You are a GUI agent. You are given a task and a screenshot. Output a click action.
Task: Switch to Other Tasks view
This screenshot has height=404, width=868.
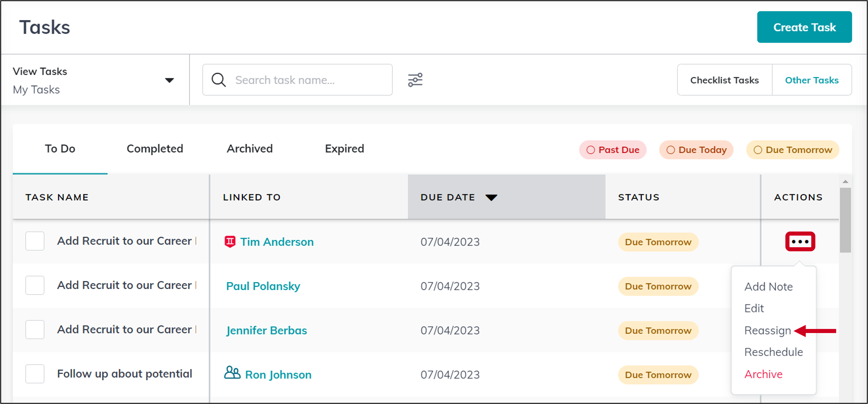tap(812, 80)
